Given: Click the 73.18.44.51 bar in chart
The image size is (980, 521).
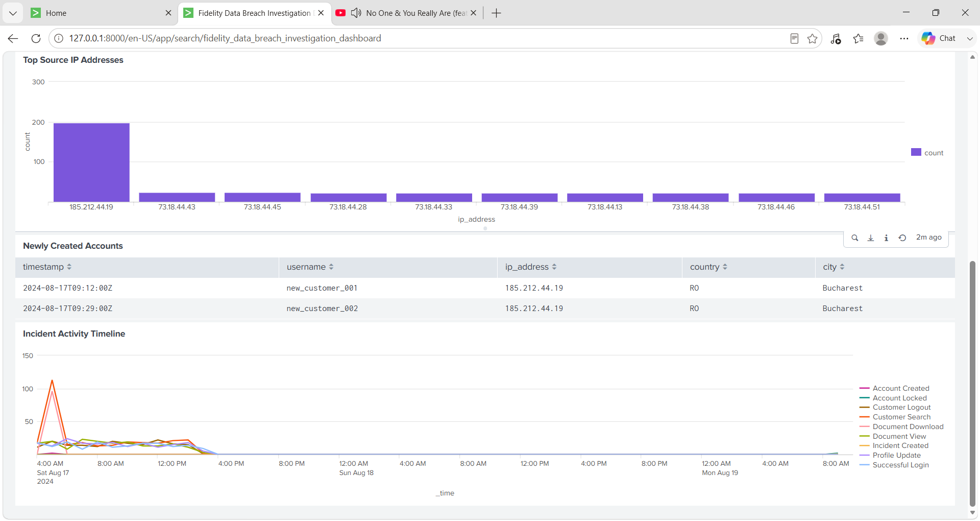Looking at the screenshot, I should (862, 198).
